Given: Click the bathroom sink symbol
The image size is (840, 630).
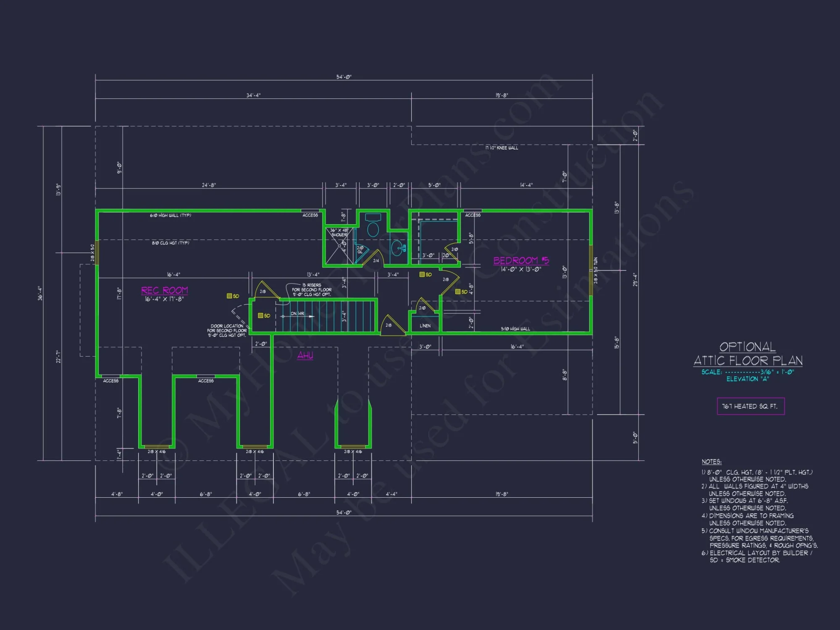Looking at the screenshot, I should click(x=397, y=249).
